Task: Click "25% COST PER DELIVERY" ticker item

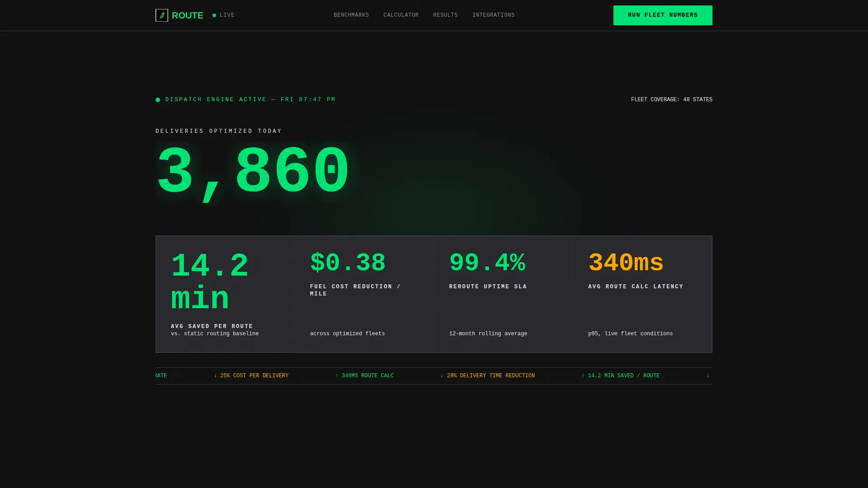Action: pos(251,376)
